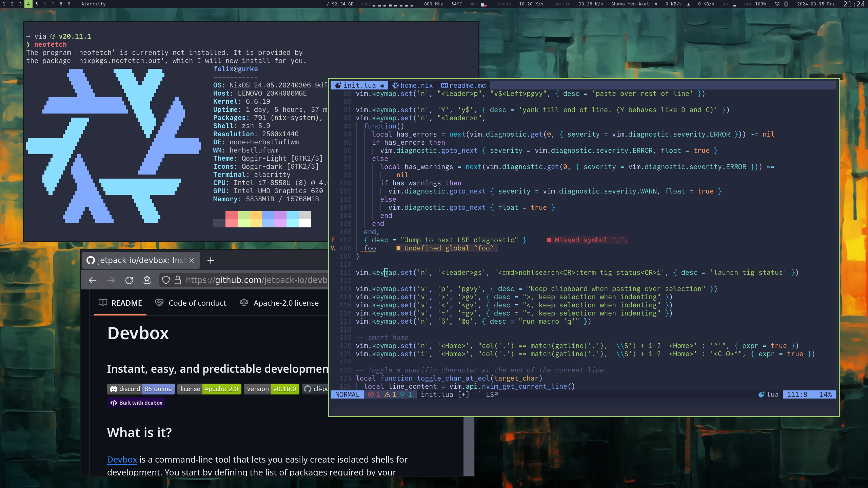
Task: Click the lightbulb hint count in statusline
Action: [406, 394]
